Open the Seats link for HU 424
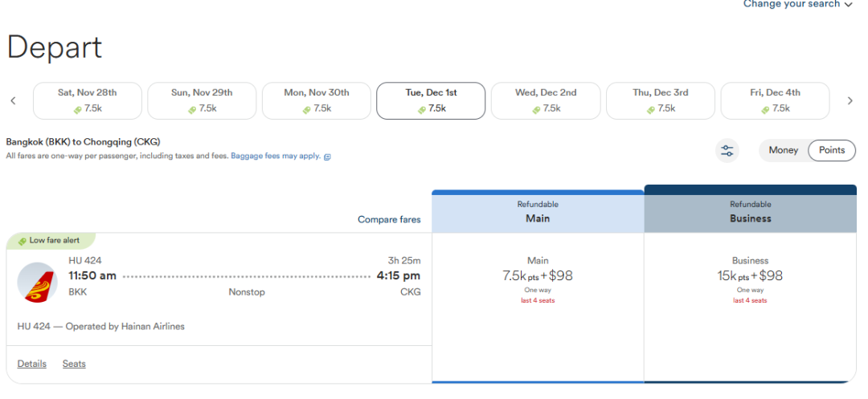This screenshot has height=399, width=868. (74, 364)
